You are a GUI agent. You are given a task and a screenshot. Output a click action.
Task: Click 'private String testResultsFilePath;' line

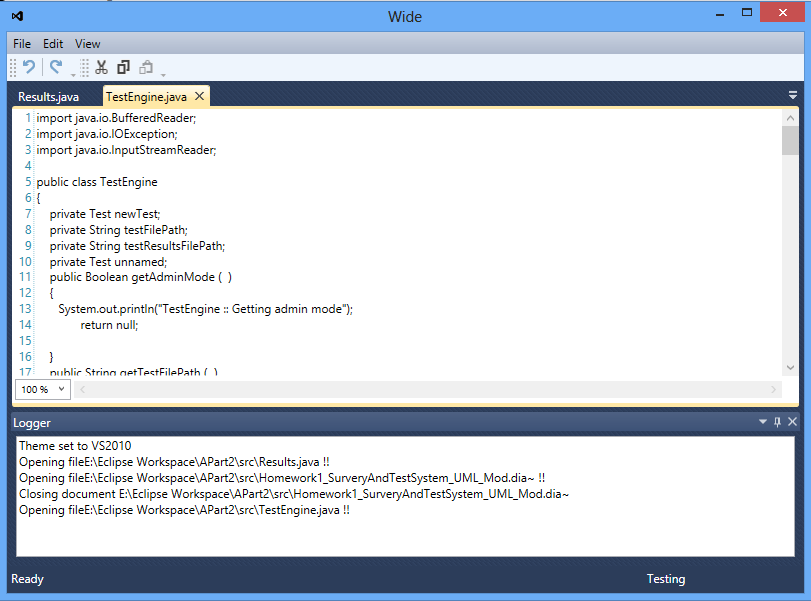(137, 246)
